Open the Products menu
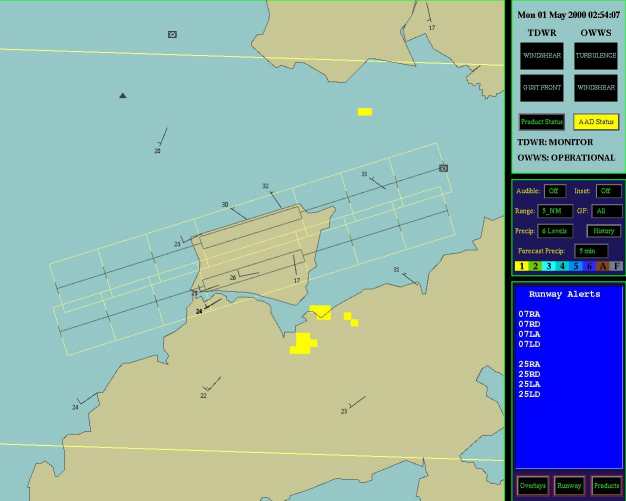This screenshot has width=626, height=501. coord(606,485)
